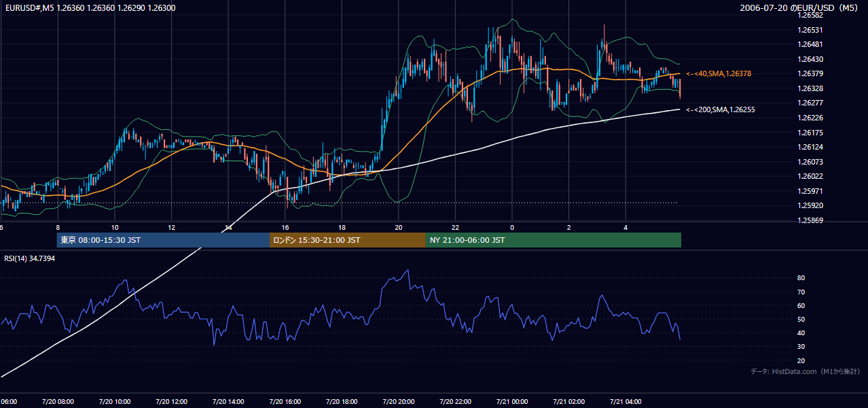This screenshot has height=408, width=868.
Task: Click the 200 SMA label 1.26255
Action: pyautogui.click(x=721, y=109)
